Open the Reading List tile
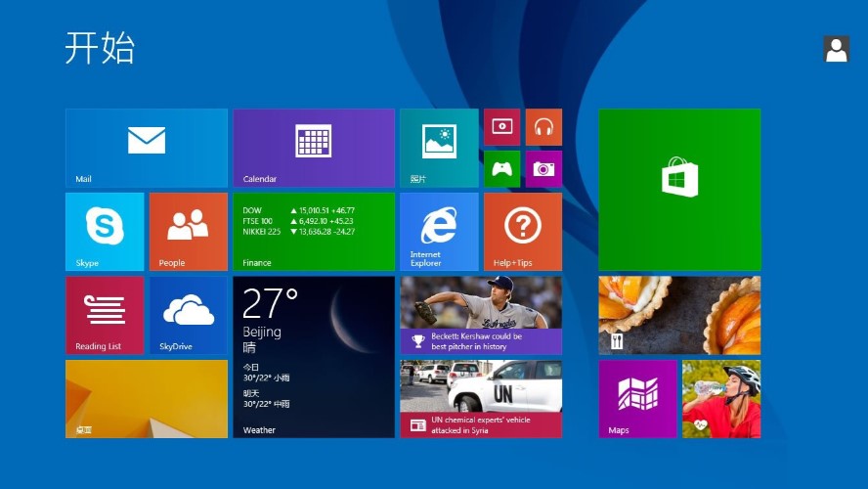 coord(105,315)
